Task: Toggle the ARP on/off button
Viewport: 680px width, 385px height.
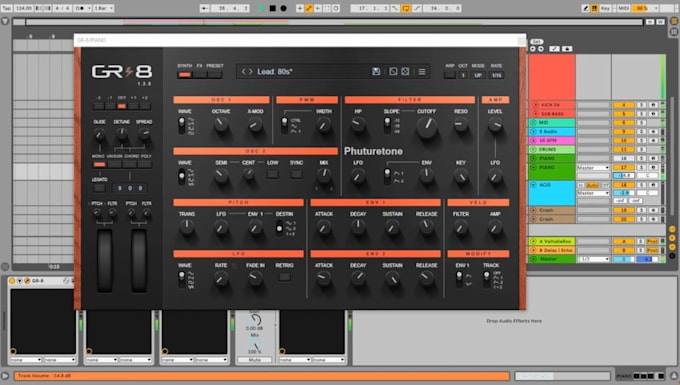Action: [450, 75]
